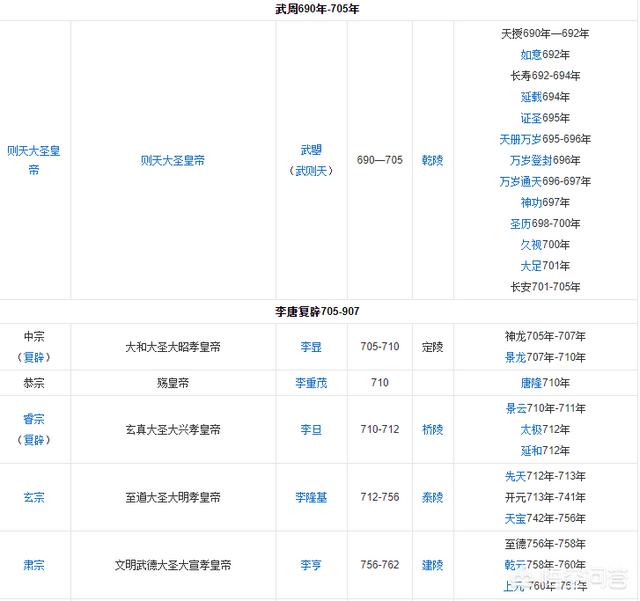Viewport: 640px width, 601px height.
Task: Click the 唐隆 era link
Action: (x=531, y=383)
